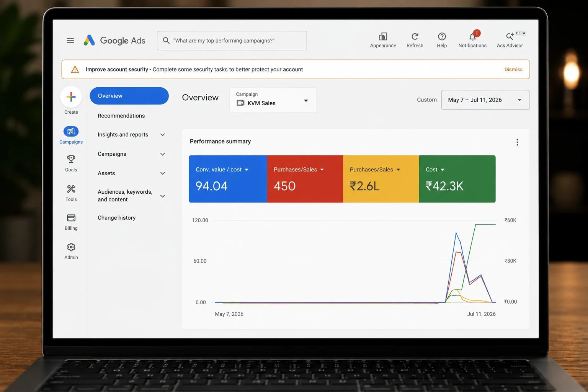This screenshot has height=392, width=588.
Task: Click the May 7, 2026 axis label
Action: click(229, 314)
